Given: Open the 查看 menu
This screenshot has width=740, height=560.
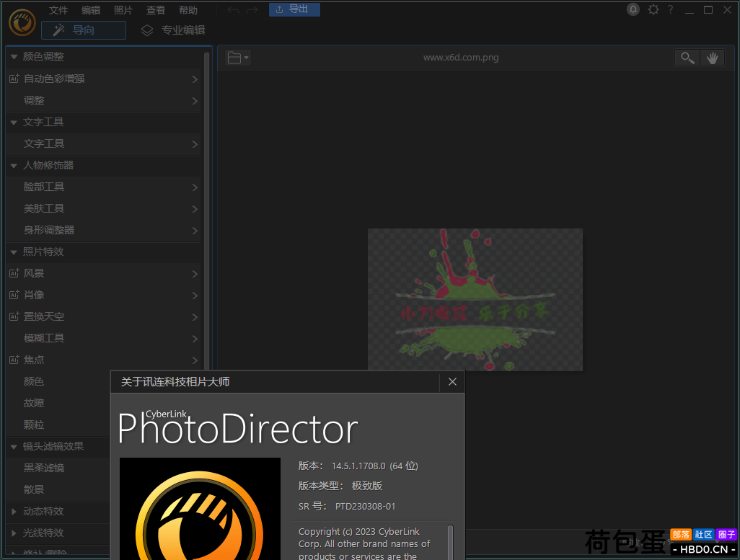Looking at the screenshot, I should 156,10.
